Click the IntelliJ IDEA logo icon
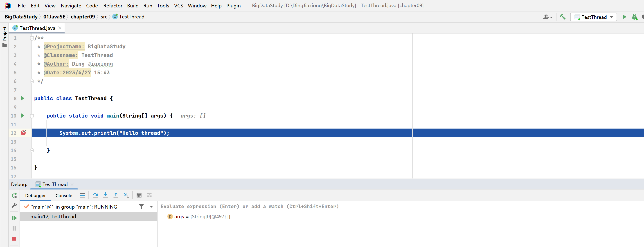Image resolution: width=644 pixels, height=247 pixels. tap(8, 5)
